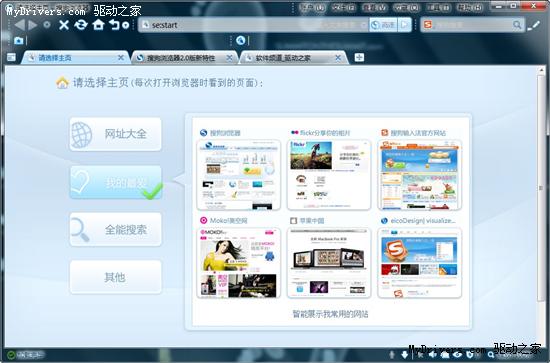
Task: Open the homepage via the house icon
Action: (99, 25)
